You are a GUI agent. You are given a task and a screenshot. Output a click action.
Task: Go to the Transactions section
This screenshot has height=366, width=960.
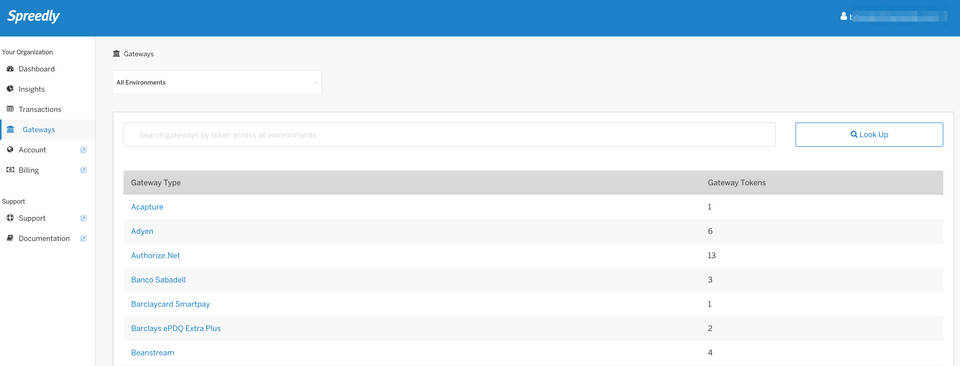pos(40,110)
